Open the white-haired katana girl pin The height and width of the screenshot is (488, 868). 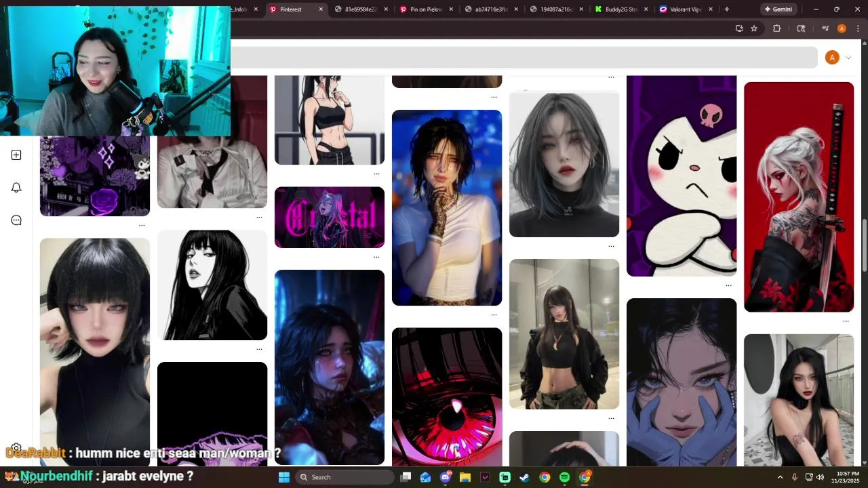click(799, 197)
